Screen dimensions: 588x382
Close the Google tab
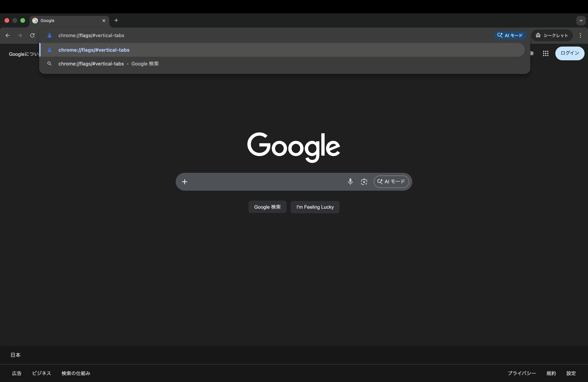click(x=104, y=20)
